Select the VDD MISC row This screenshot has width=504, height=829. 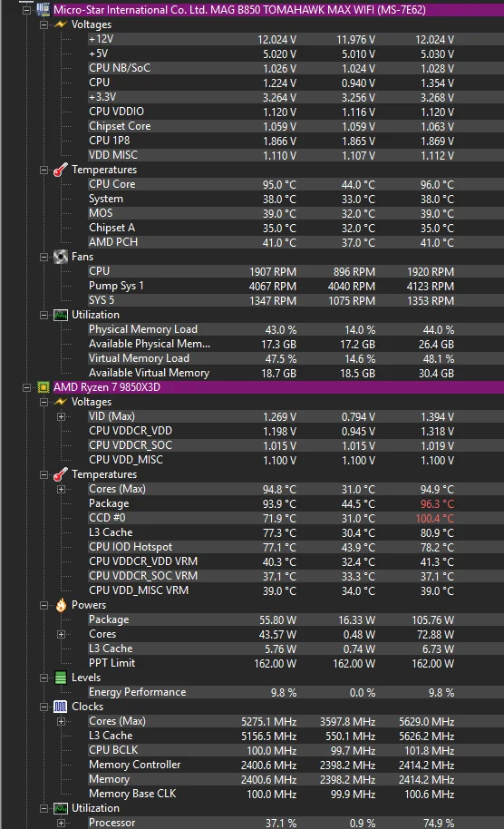[296, 155]
